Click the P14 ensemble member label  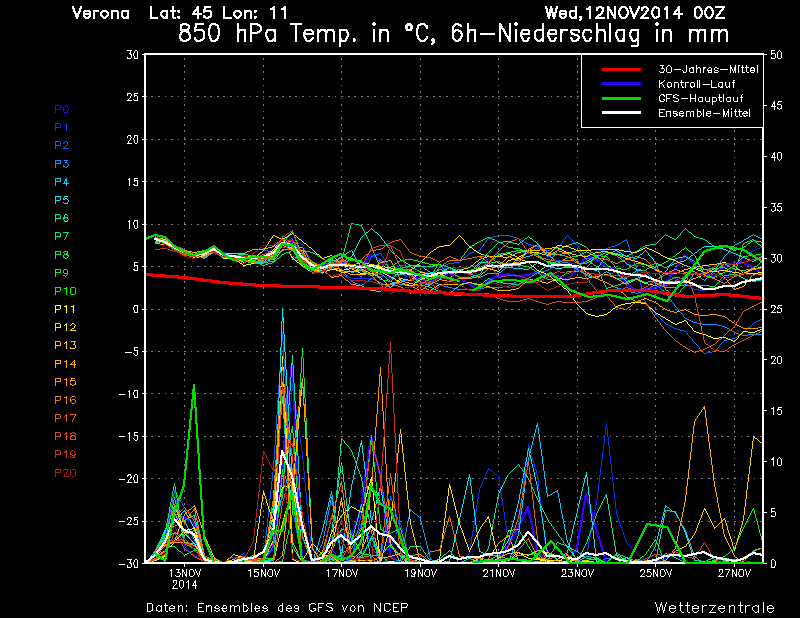(x=65, y=364)
